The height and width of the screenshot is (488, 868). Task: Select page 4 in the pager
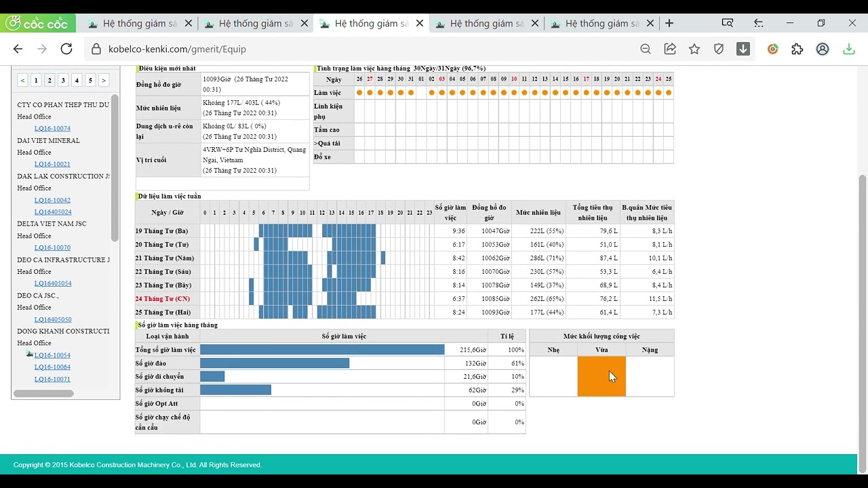tap(77, 80)
